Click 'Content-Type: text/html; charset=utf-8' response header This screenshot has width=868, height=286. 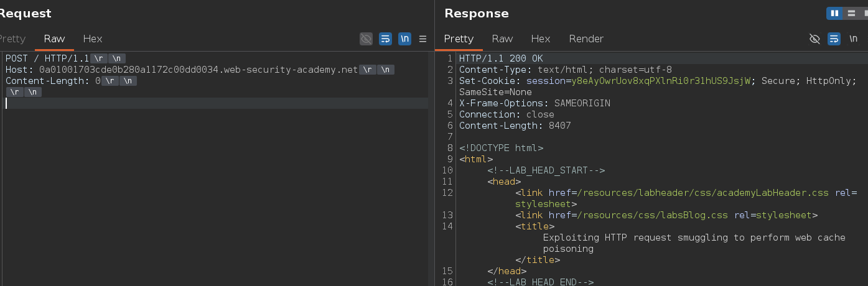(x=566, y=70)
